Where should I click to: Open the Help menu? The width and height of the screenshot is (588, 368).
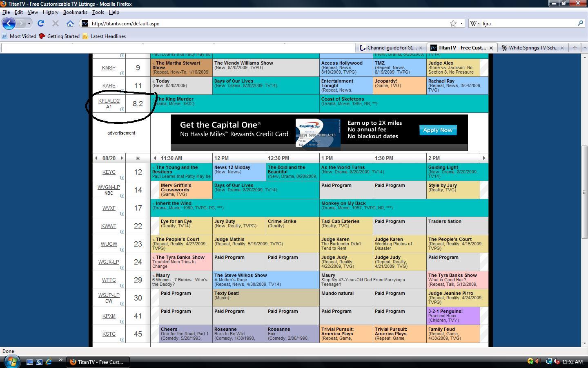(114, 12)
